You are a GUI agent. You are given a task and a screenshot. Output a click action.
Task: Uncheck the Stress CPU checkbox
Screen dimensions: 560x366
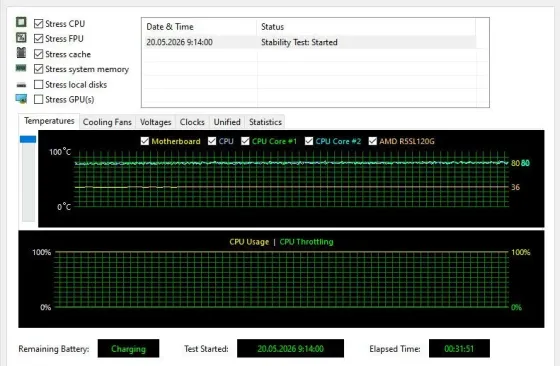(x=39, y=24)
